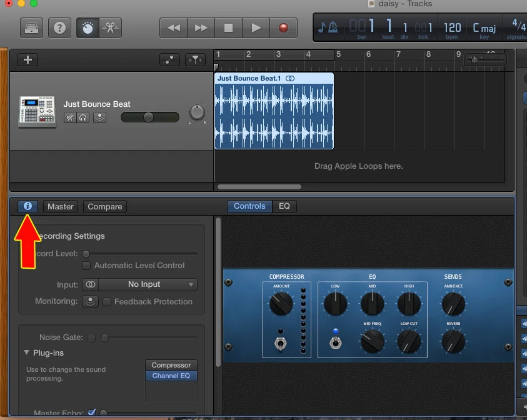The width and height of the screenshot is (527, 420).
Task: Solo the Just Bounce Beat track with headphones icon
Action: (83, 117)
